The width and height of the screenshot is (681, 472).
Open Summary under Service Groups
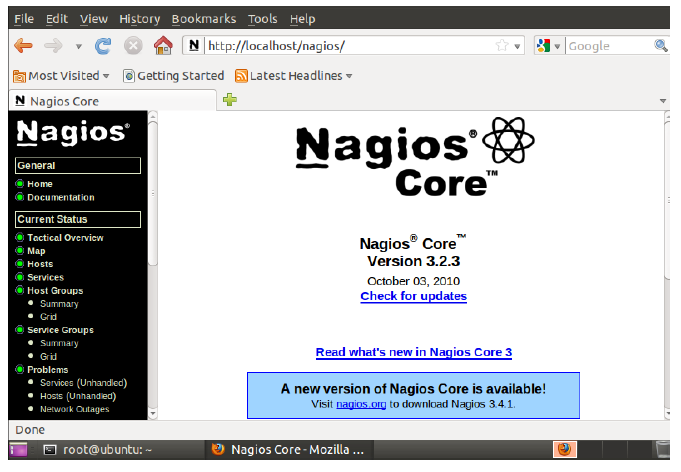tap(60, 343)
